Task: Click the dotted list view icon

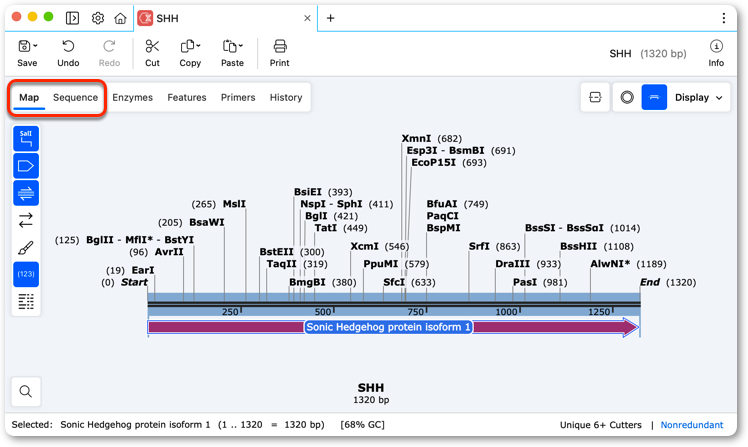Action: [x=26, y=301]
